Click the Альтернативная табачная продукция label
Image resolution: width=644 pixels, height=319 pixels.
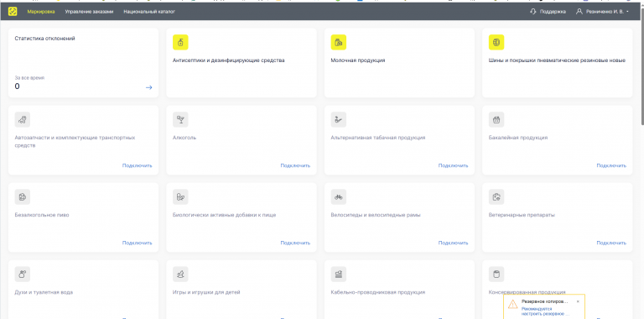[x=378, y=138]
